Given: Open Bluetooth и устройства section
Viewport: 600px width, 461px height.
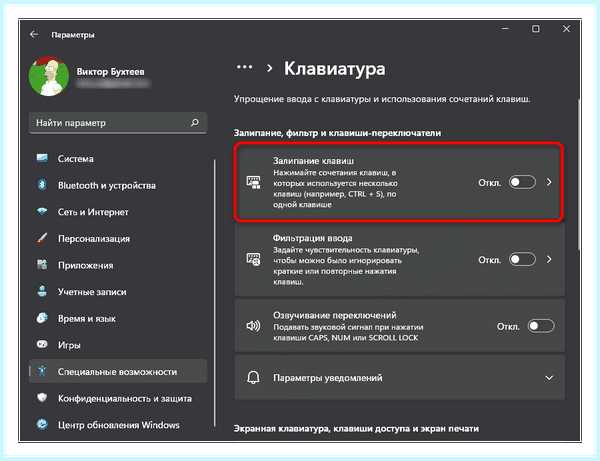Looking at the screenshot, I should point(118,185).
